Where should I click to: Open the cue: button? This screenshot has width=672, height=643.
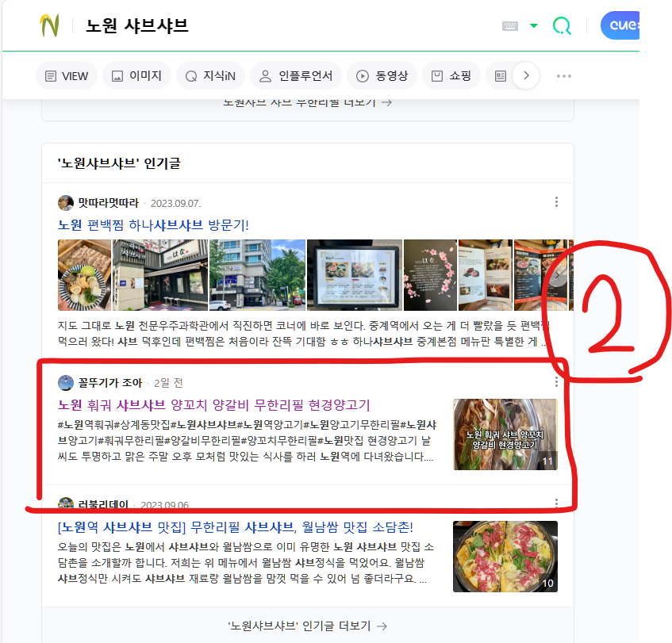pyautogui.click(x=620, y=25)
